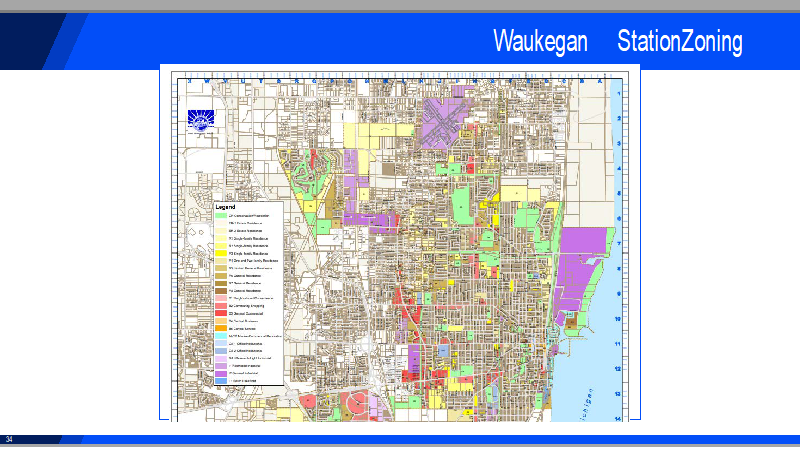This screenshot has width=800, height=450.
Task: Click the Legend heading in the map
Action: (226, 207)
